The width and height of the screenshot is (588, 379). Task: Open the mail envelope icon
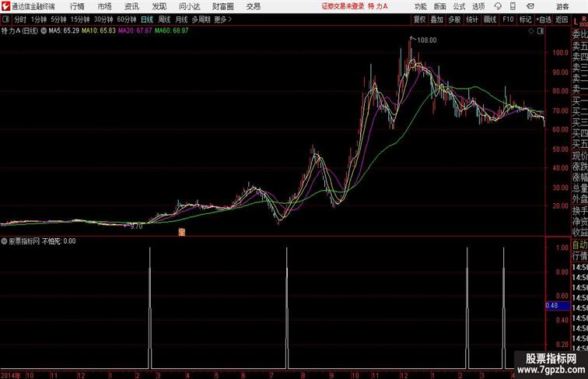tap(530, 6)
